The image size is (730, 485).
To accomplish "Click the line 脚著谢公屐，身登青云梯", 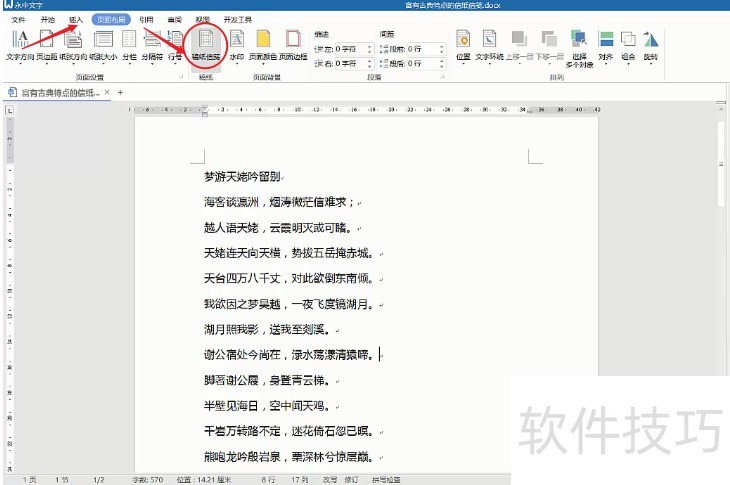I will coord(269,380).
